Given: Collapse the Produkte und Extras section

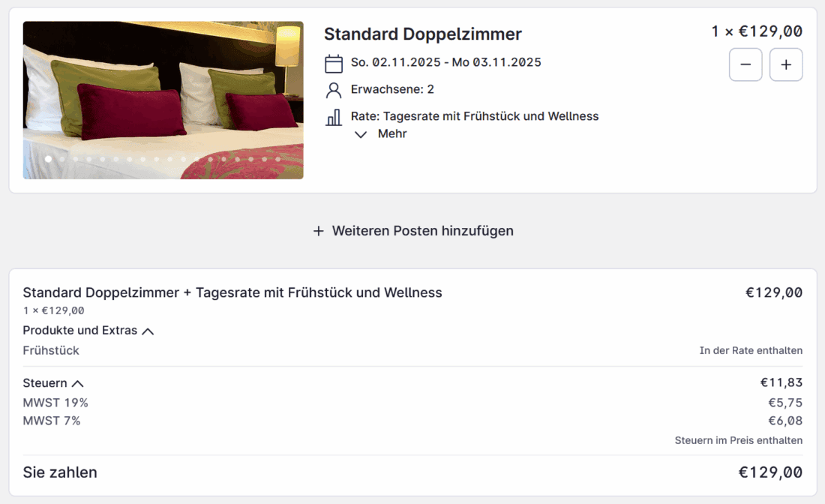Looking at the screenshot, I should [148, 331].
